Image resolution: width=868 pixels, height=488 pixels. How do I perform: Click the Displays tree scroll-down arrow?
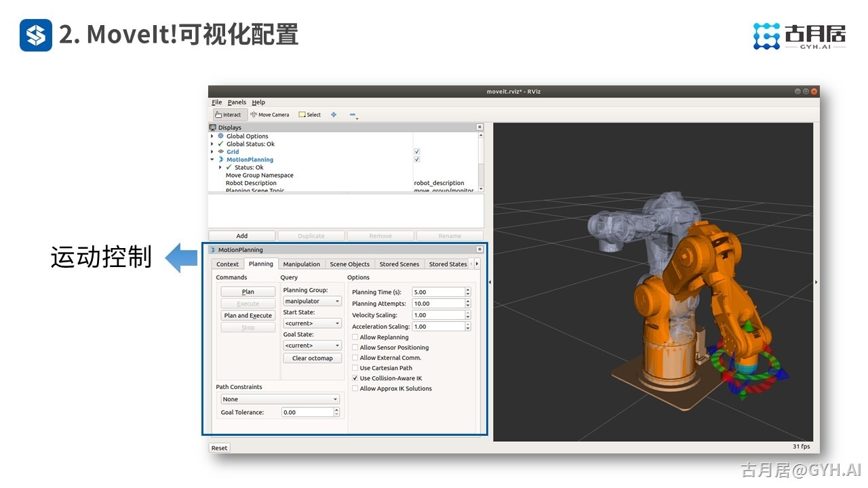pyautogui.click(x=481, y=188)
